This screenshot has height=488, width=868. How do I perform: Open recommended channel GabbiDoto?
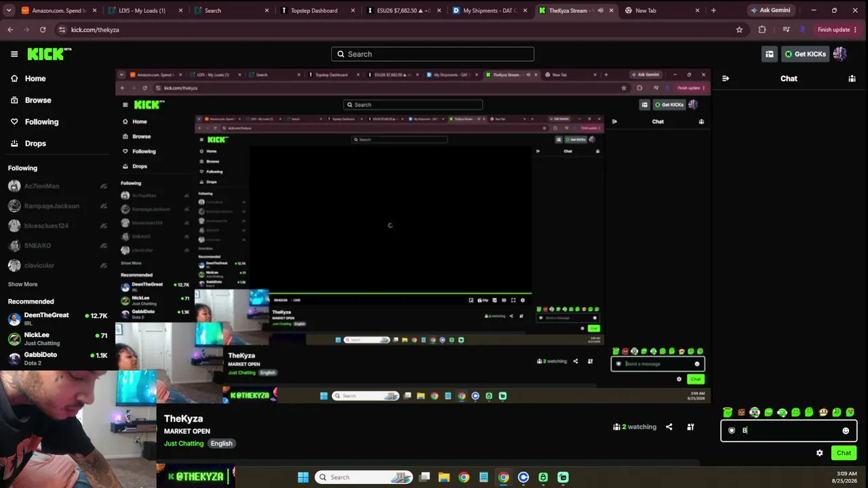58,358
